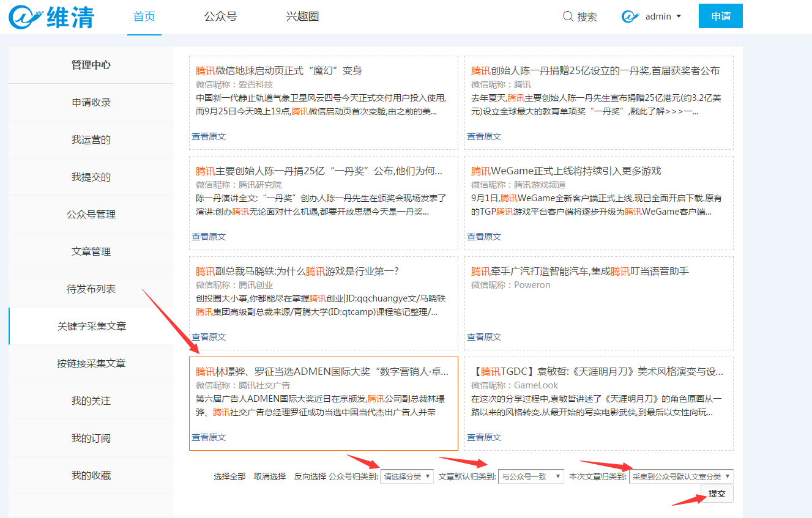Select 关键字采集文章 in the sidebar
The image size is (812, 518).
coord(91,326)
